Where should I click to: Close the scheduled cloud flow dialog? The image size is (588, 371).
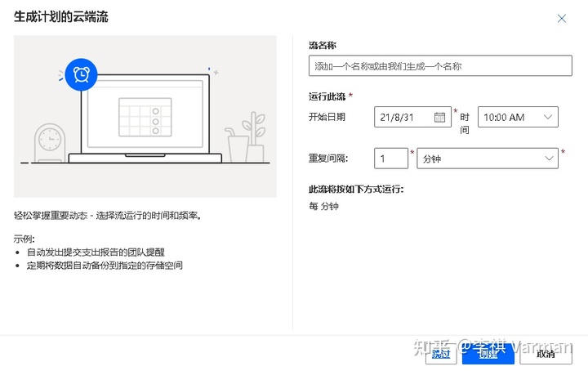(x=561, y=18)
